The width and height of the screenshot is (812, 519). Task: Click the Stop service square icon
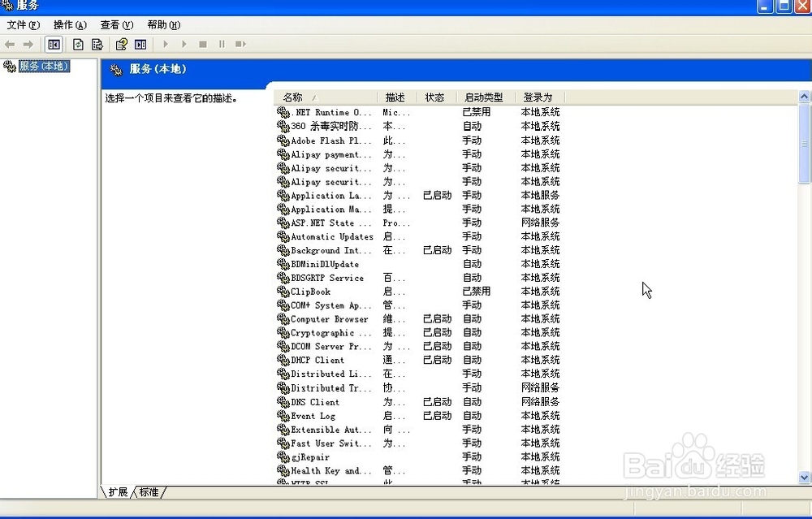click(x=203, y=45)
